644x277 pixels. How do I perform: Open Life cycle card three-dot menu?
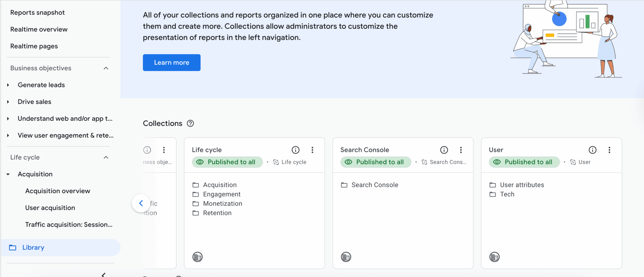pos(312,150)
